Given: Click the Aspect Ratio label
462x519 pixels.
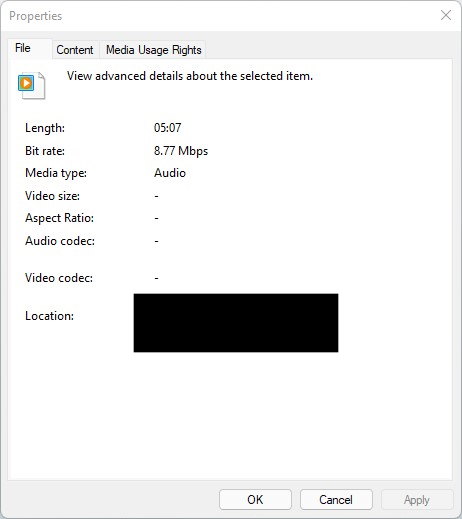Looking at the screenshot, I should [x=59, y=218].
